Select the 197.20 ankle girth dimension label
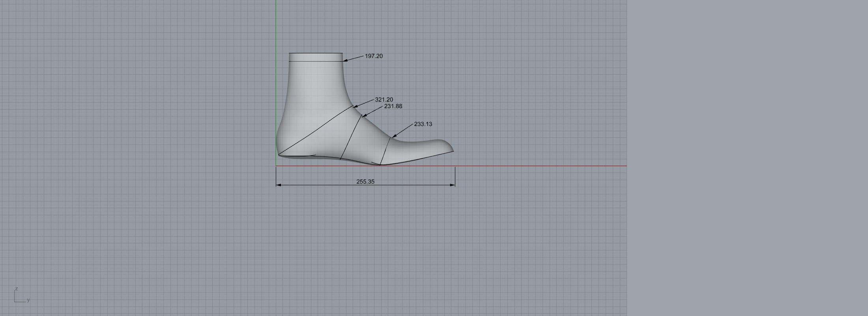The width and height of the screenshot is (868, 316). coord(374,56)
